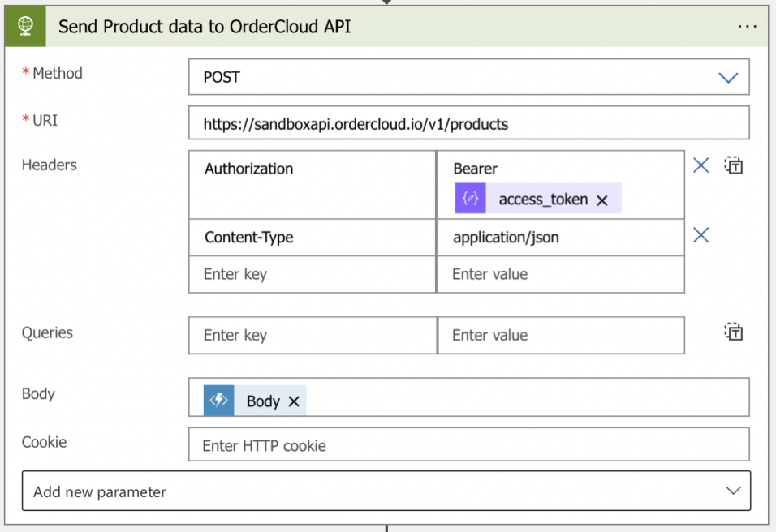
Task: Switch Queries to text mode
Action: point(734,332)
